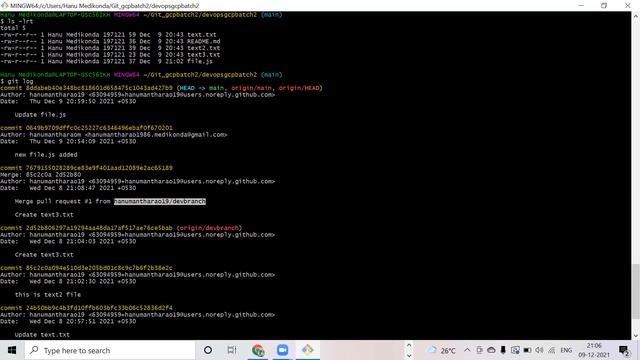Click the text.txt filename in the ls listing
This screenshot has height=360, width=640.
point(202,35)
